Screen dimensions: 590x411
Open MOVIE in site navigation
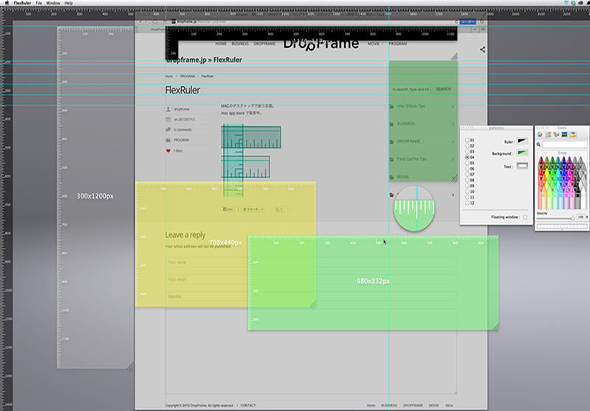coord(373,44)
